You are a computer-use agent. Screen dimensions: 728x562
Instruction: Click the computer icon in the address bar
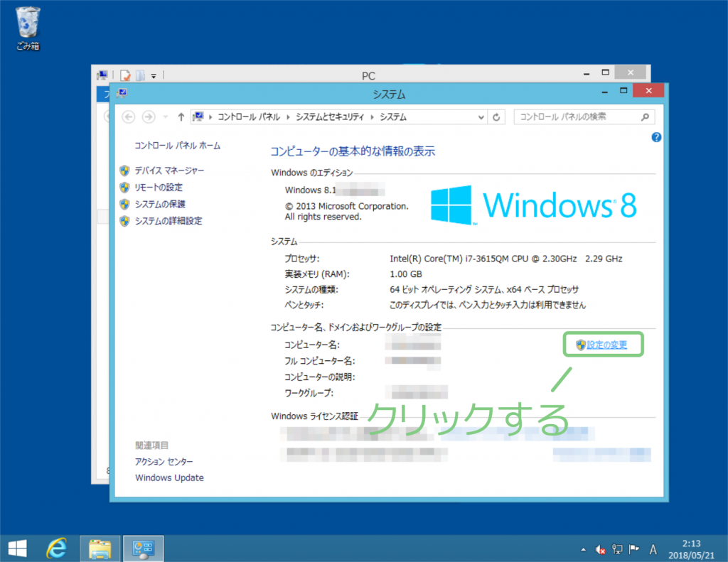(198, 117)
